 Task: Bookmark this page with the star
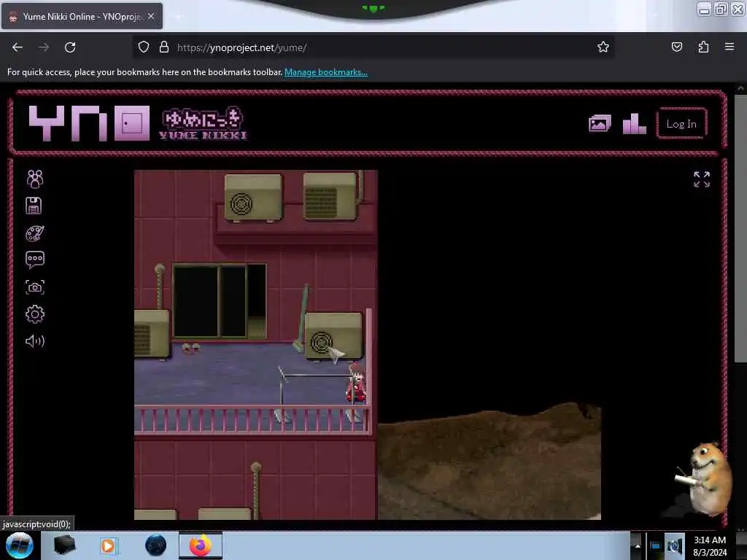pyautogui.click(x=603, y=47)
